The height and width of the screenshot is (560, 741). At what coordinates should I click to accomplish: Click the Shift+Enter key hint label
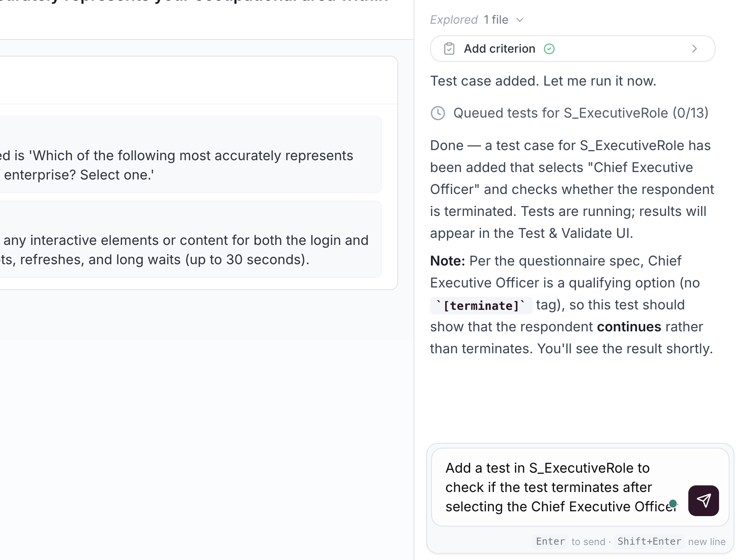coord(649,542)
